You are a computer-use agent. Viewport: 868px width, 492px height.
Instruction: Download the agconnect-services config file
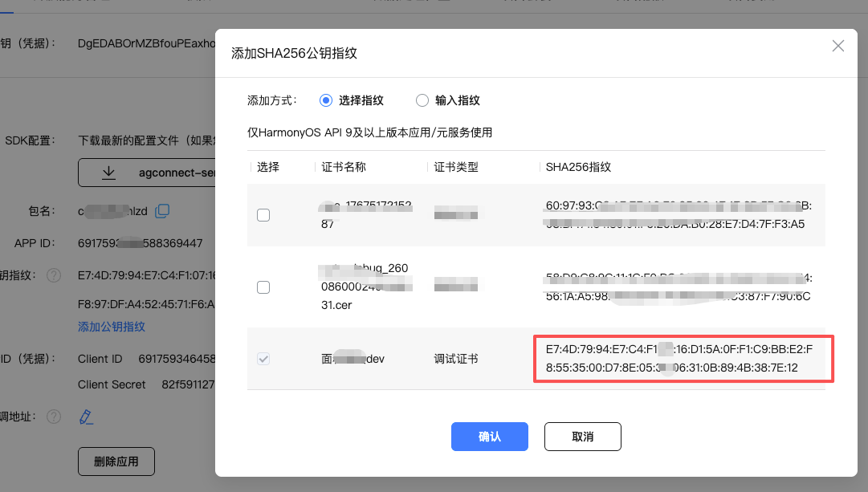147,173
